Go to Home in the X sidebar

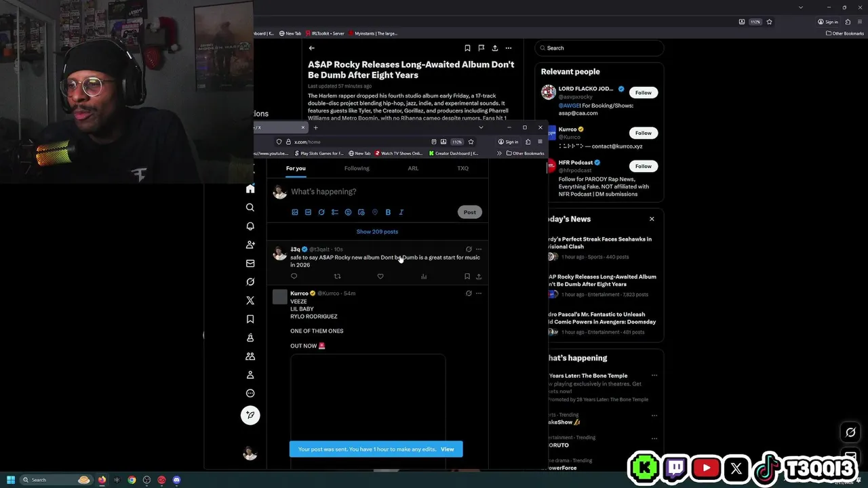pos(250,189)
